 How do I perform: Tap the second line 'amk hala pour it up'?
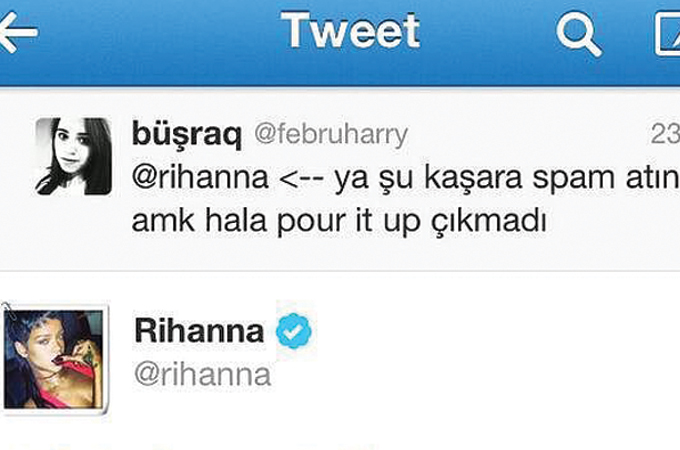click(276, 221)
